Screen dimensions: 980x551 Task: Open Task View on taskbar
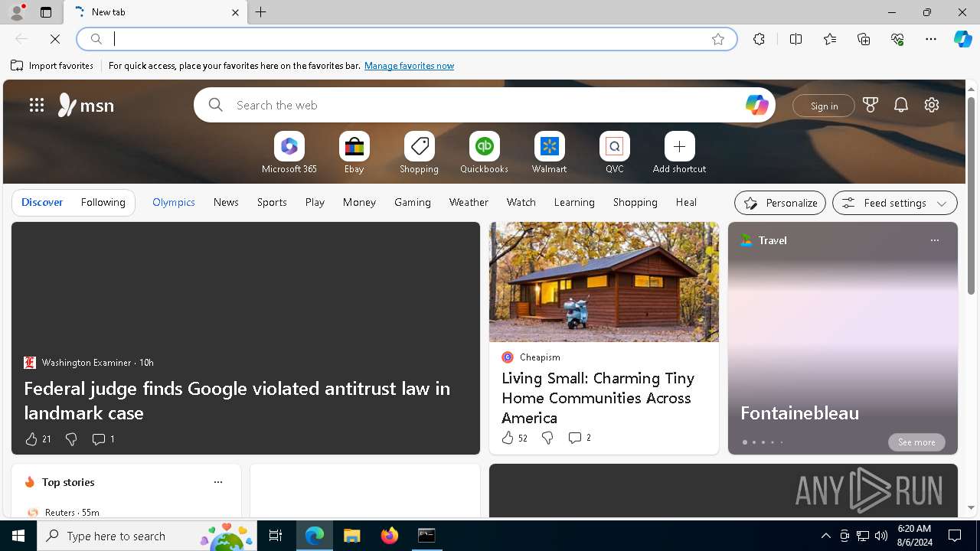tap(276, 536)
